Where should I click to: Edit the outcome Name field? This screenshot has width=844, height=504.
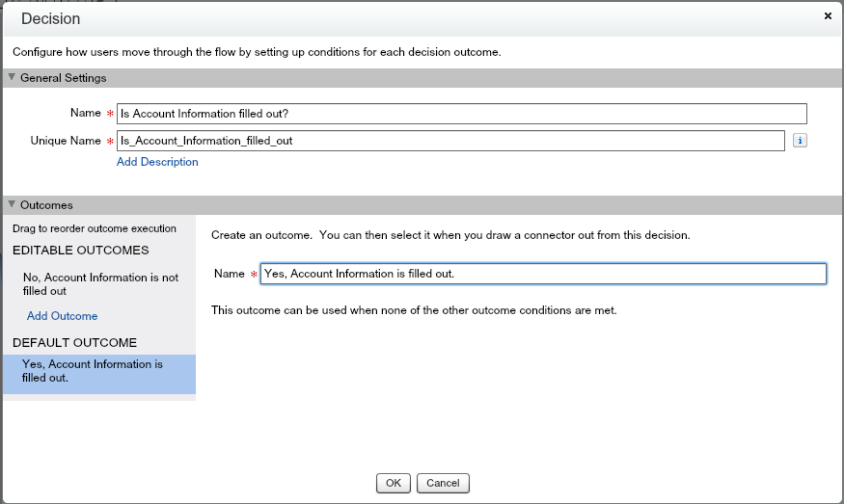pos(543,274)
